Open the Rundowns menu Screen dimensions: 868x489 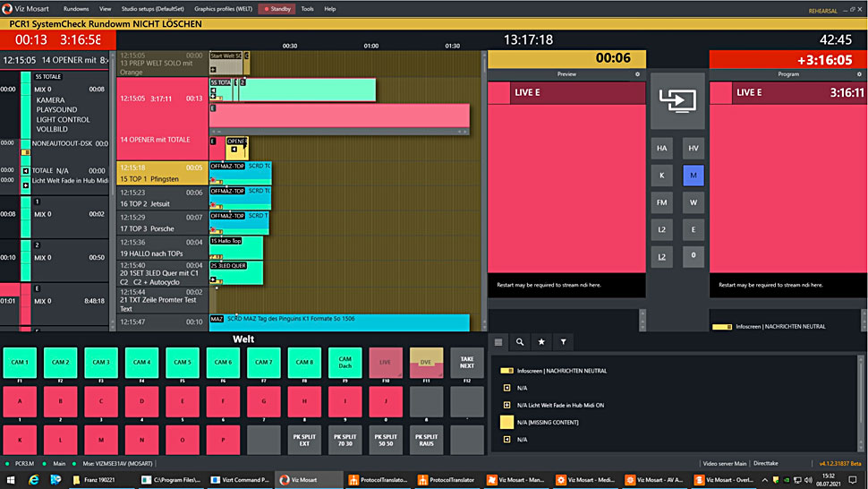76,9
